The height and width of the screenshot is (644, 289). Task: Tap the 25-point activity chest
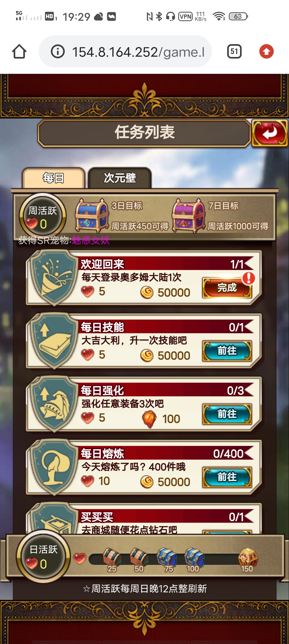click(x=112, y=559)
